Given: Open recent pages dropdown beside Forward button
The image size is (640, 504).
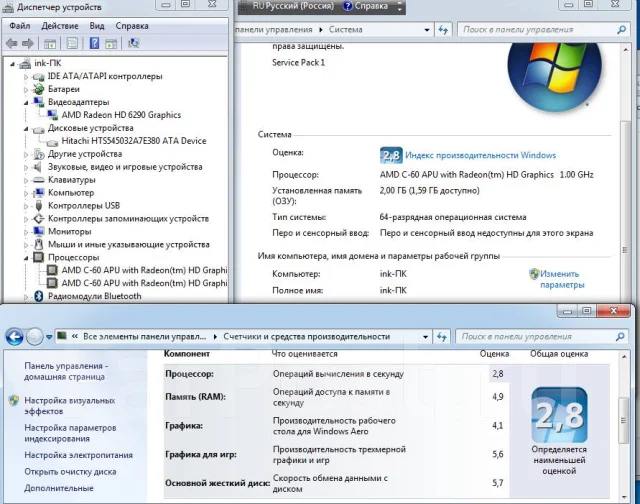Looking at the screenshot, I should pos(49,337).
